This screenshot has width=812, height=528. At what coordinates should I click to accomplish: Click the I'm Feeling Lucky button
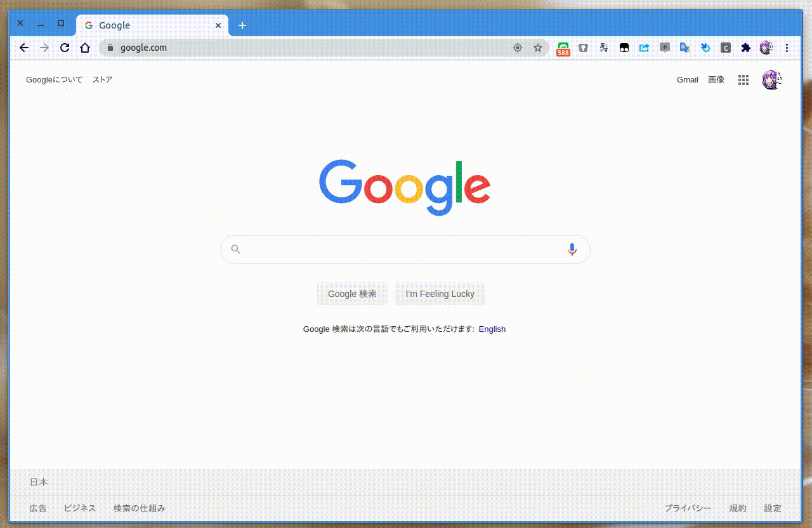[x=440, y=294]
